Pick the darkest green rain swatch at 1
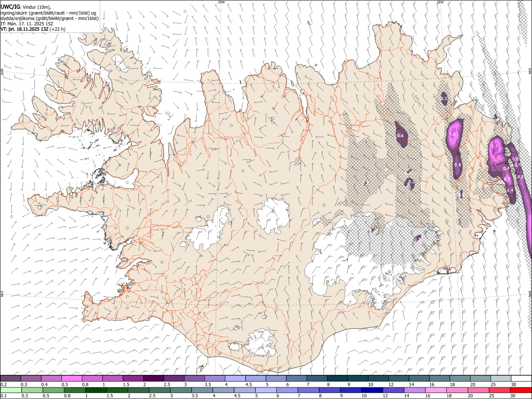Viewport: 532px width, 399px height. coord(96,390)
